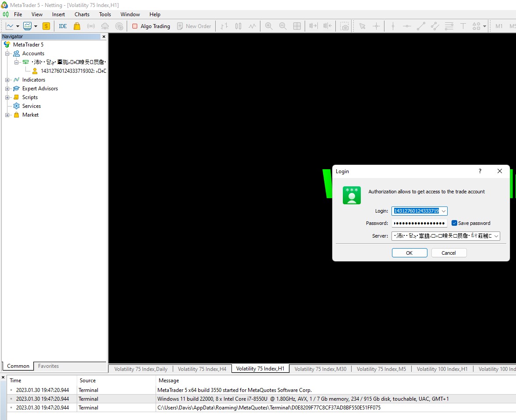Select the Fibonacci retracement tool
The image size is (516, 420).
point(449,26)
